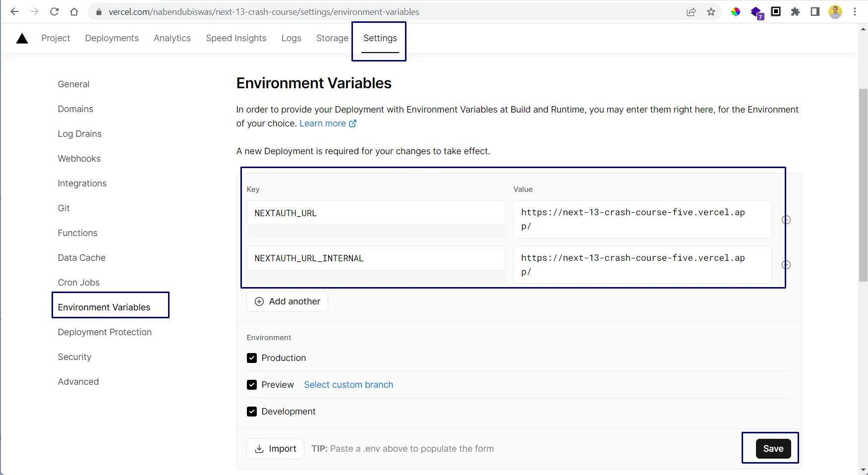The width and height of the screenshot is (868, 475).
Task: Switch to the Analytics tab
Action: (172, 38)
